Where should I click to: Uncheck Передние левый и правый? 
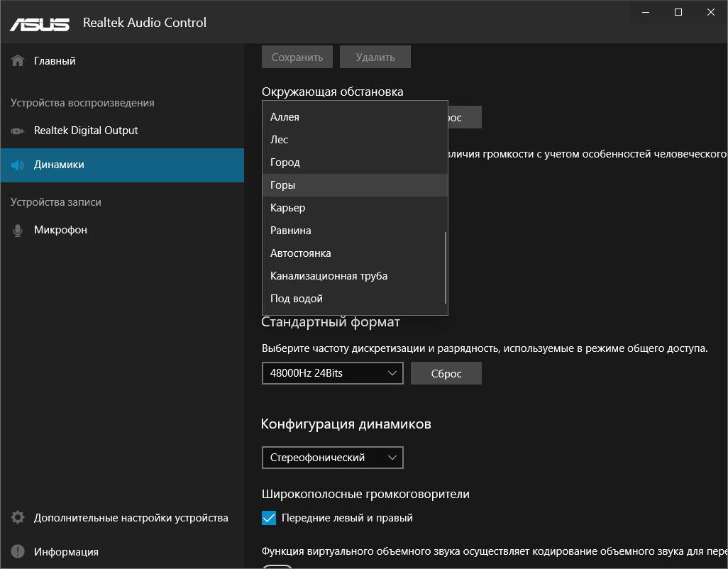268,518
